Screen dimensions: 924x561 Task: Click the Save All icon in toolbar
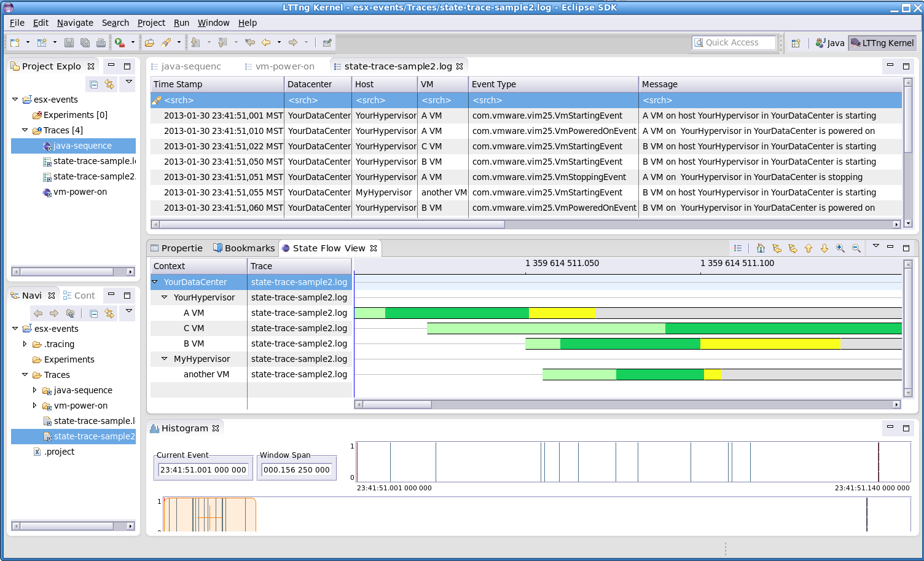85,42
